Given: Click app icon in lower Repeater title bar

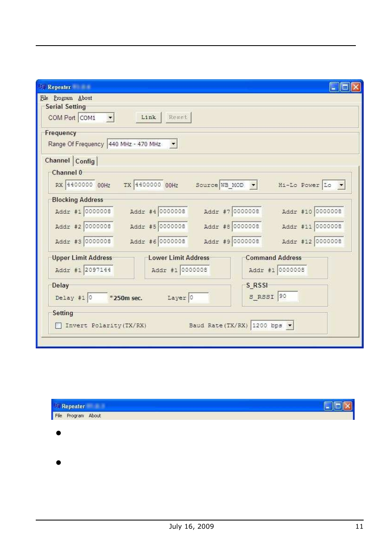Looking at the screenshot, I should pyautogui.click(x=57, y=406).
